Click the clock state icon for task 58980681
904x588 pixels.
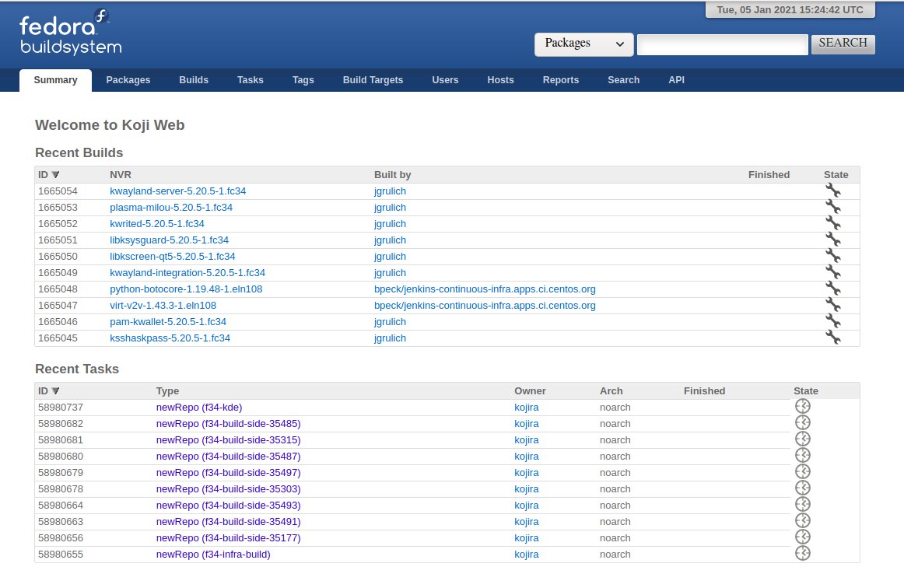point(803,439)
